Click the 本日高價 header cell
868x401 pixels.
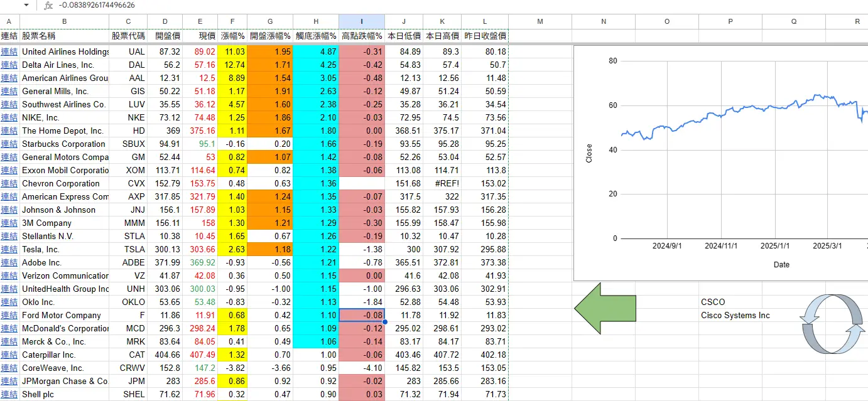442,36
